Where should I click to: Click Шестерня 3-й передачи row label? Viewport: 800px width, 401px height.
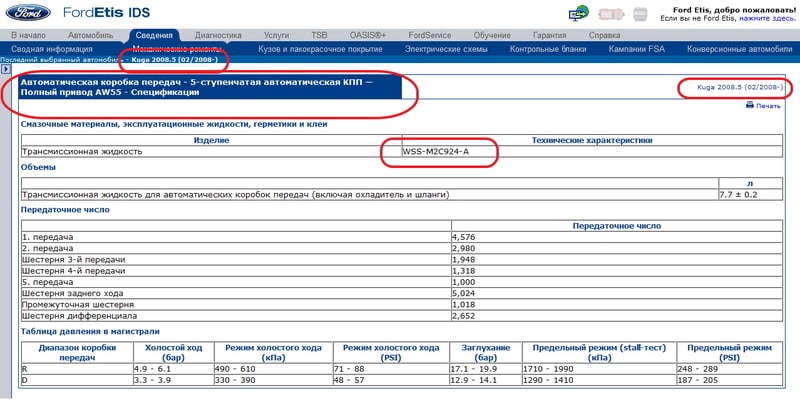[x=73, y=260]
